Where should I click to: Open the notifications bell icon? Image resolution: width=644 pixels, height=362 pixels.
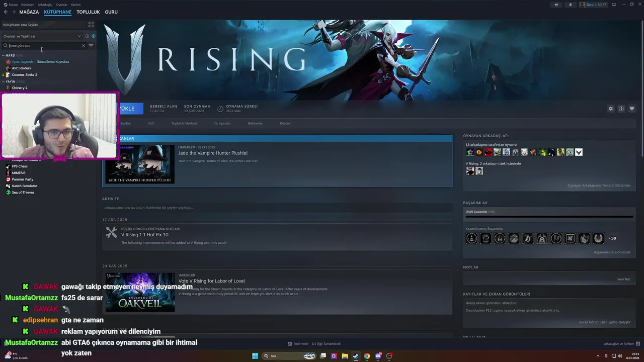coord(570,5)
